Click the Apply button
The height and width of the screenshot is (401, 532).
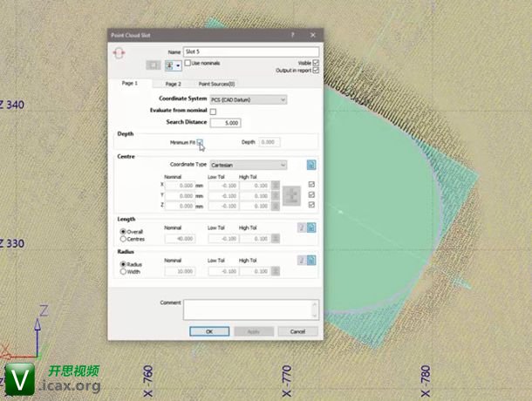(254, 331)
